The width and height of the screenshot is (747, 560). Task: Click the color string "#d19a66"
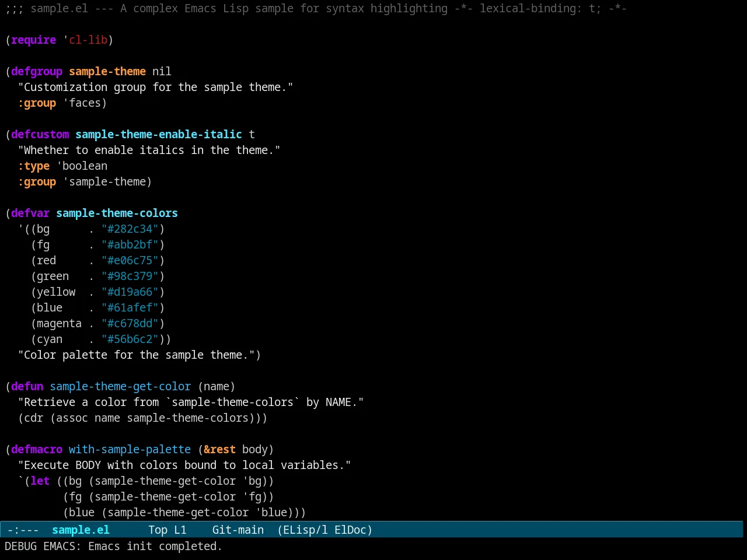[130, 292]
